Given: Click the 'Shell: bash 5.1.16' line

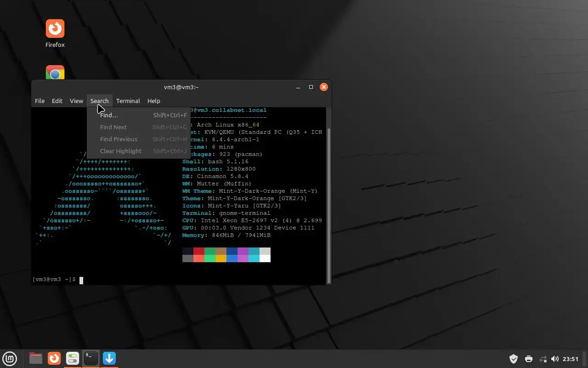Looking at the screenshot, I should pyautogui.click(x=215, y=162).
